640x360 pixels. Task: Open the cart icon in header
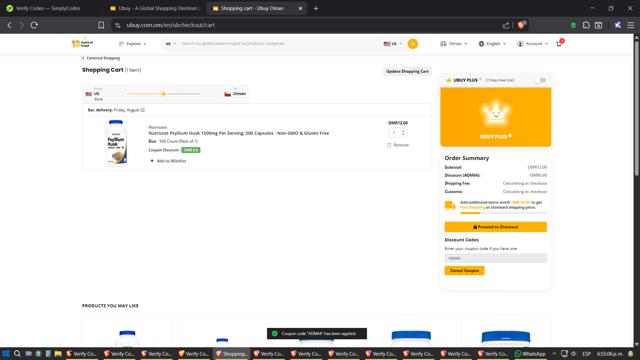click(559, 43)
